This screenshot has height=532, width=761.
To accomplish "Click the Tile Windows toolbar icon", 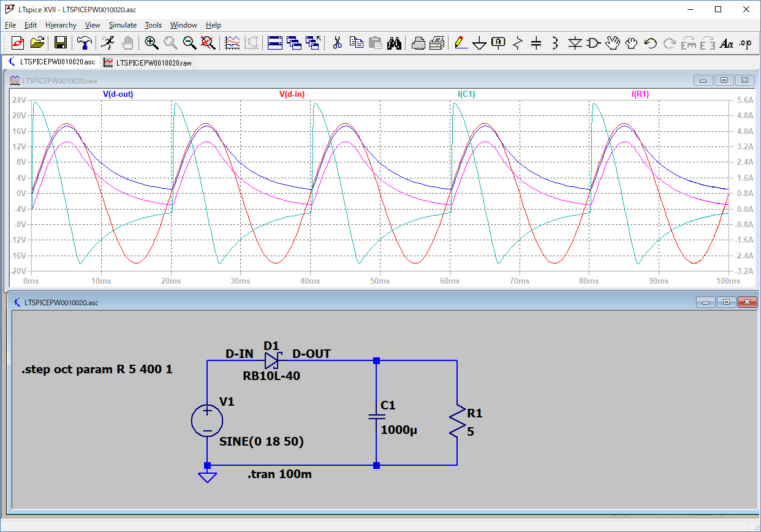I will click(x=274, y=43).
